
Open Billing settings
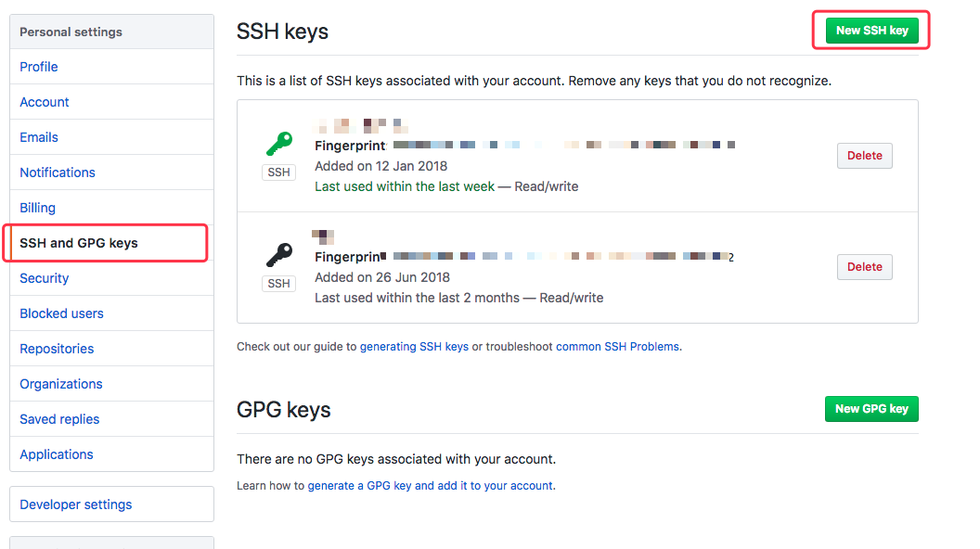pos(38,208)
